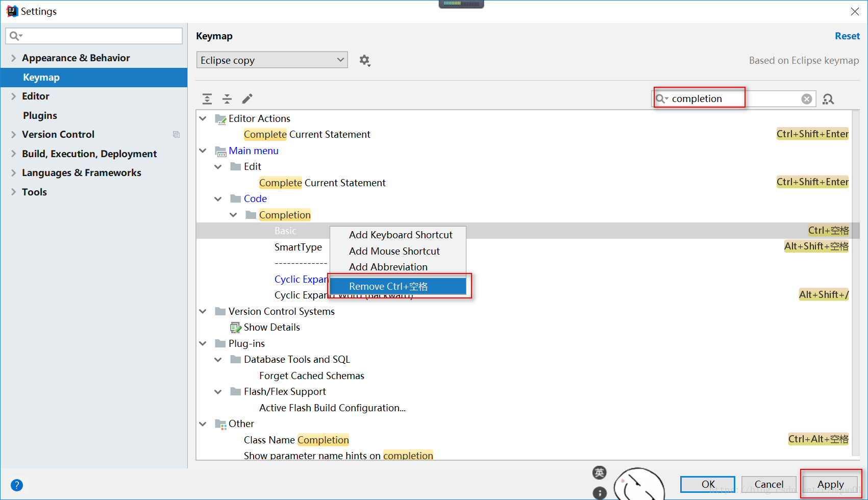Click the Show Details icon
868x500 pixels.
(235, 328)
